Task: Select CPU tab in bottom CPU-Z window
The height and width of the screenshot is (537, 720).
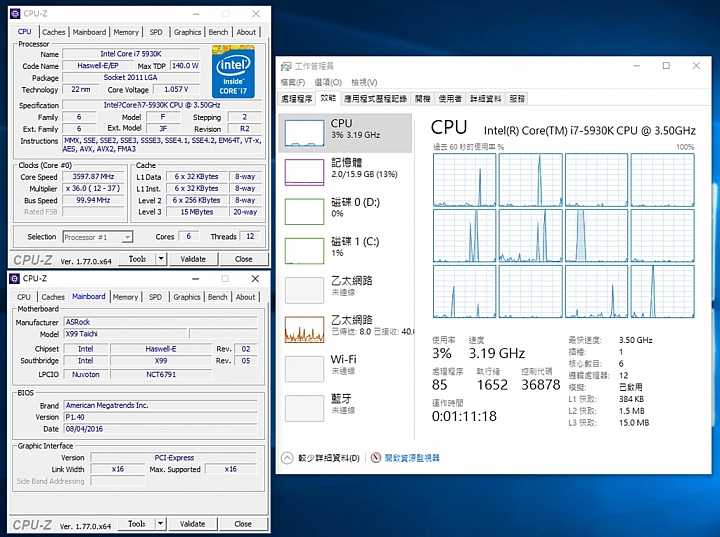Action: (24, 297)
